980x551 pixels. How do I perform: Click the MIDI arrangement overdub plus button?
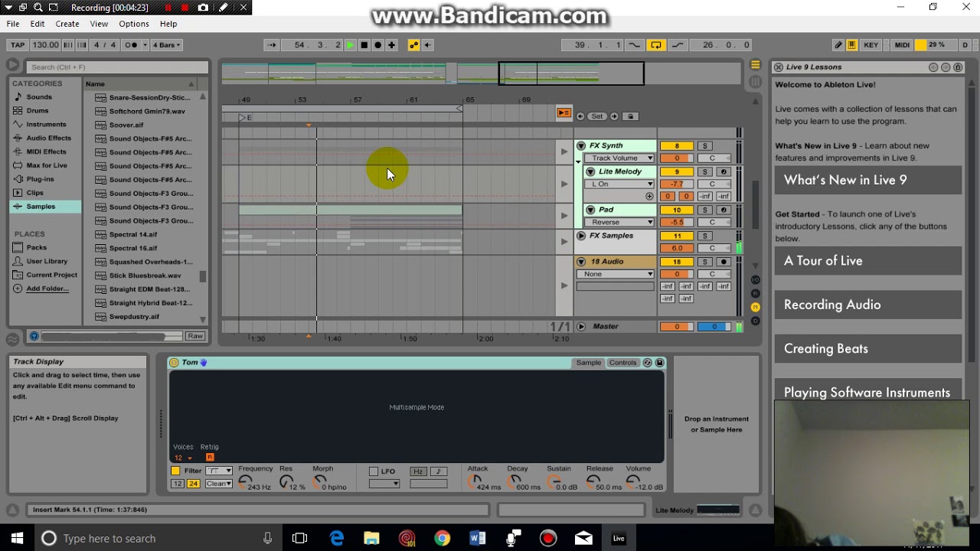coord(392,45)
